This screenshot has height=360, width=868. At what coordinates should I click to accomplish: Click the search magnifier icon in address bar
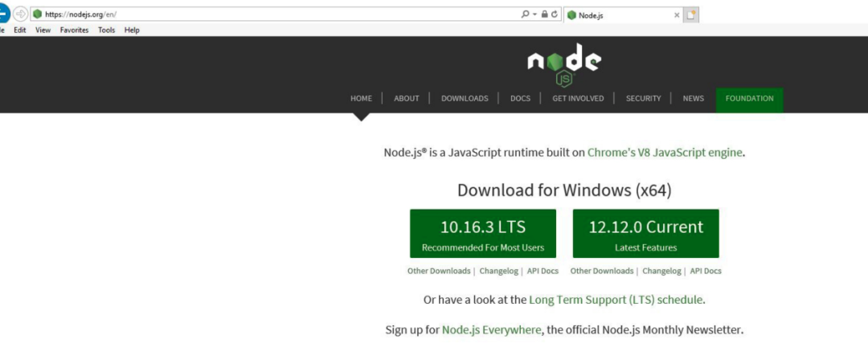526,14
